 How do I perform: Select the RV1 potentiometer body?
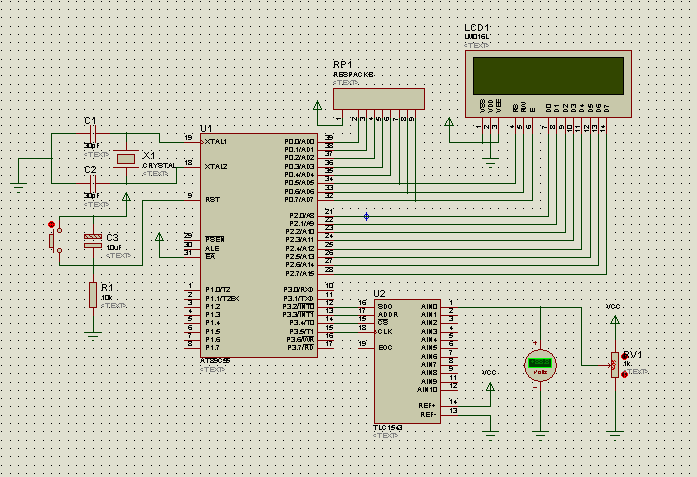(613, 364)
